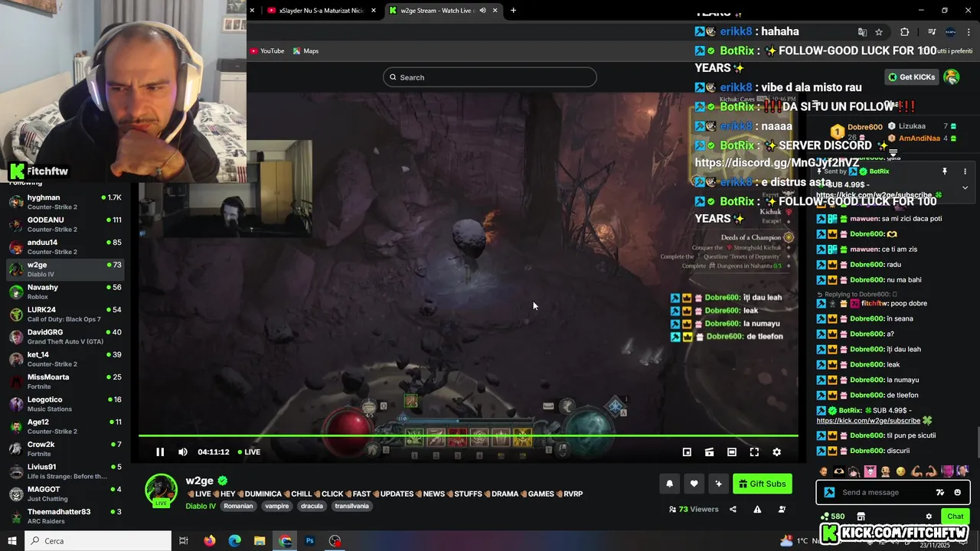The height and width of the screenshot is (551, 980).
Task: Open video player settings gear
Action: pyautogui.click(x=776, y=452)
